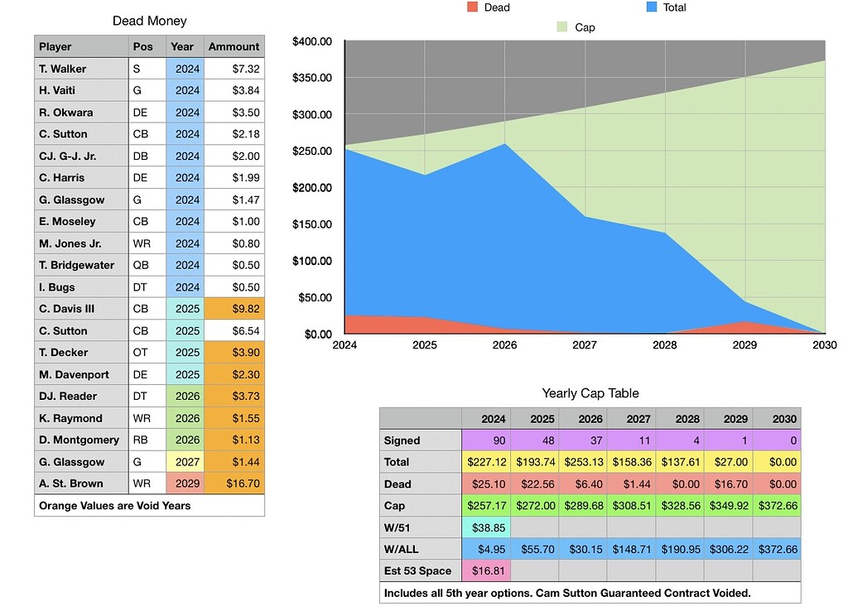
Task: Select T. Bridgewater's QB position cell
Action: point(147,265)
